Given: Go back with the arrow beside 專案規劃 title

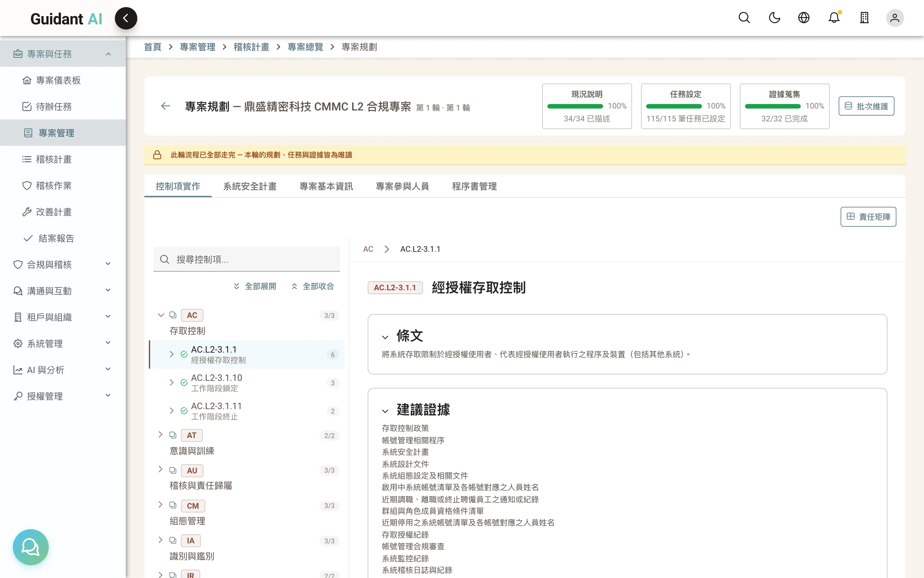Looking at the screenshot, I should click(x=165, y=106).
